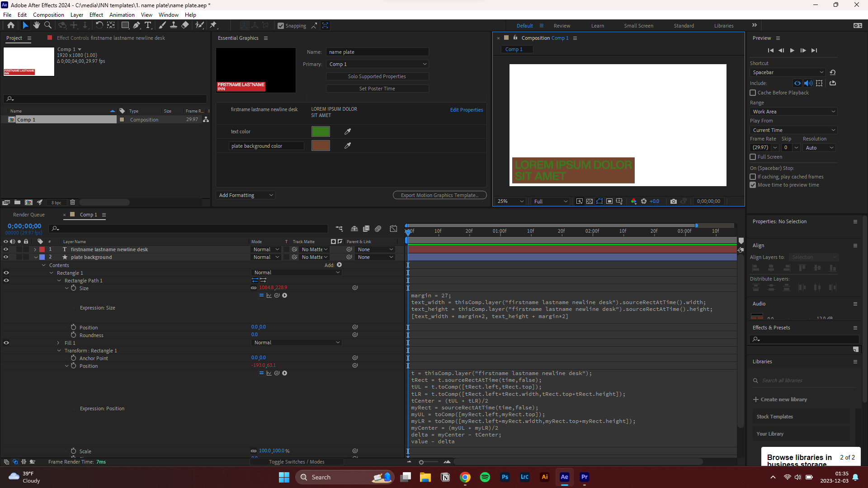Image resolution: width=868 pixels, height=488 pixels.
Task: Select the Brush tool
Action: [162, 25]
